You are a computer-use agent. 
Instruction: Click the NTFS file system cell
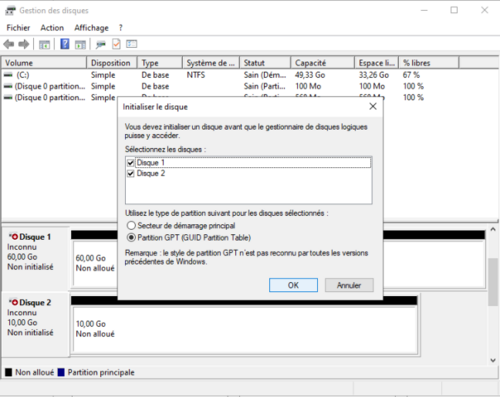pos(196,75)
